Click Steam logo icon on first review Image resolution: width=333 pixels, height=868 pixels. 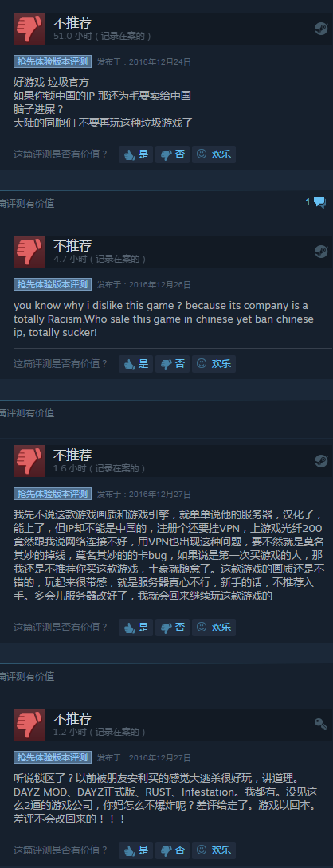321,29
